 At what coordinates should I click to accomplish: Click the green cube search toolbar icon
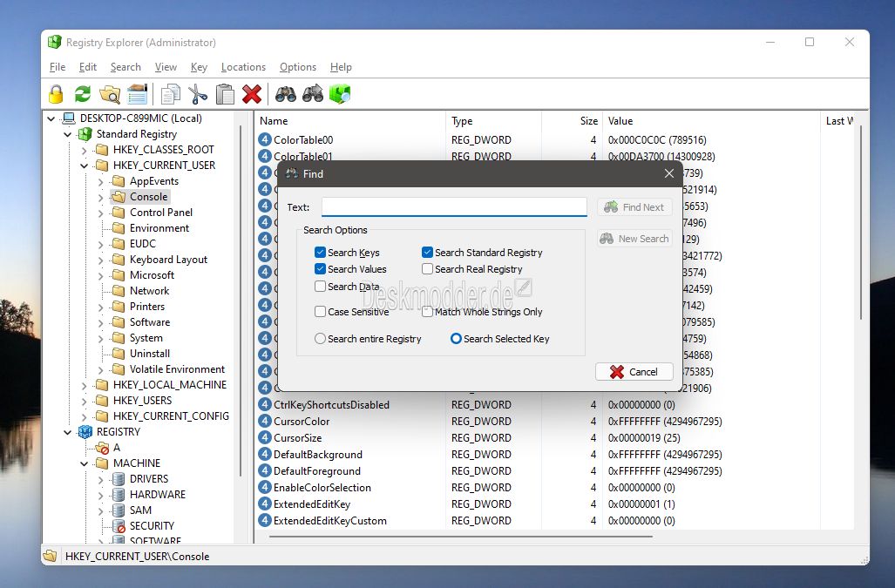[340, 94]
